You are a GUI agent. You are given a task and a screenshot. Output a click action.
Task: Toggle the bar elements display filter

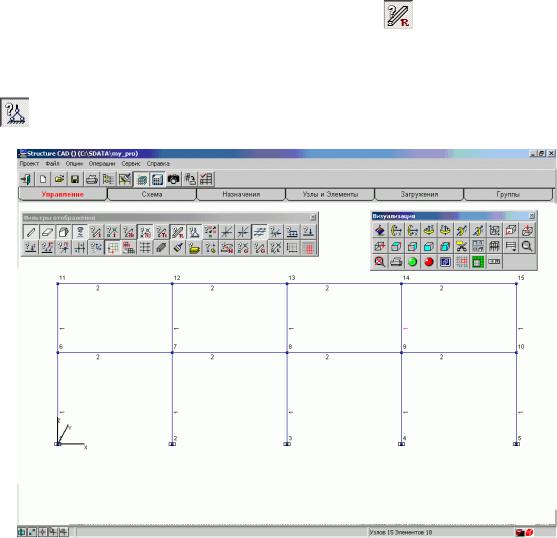[31, 232]
